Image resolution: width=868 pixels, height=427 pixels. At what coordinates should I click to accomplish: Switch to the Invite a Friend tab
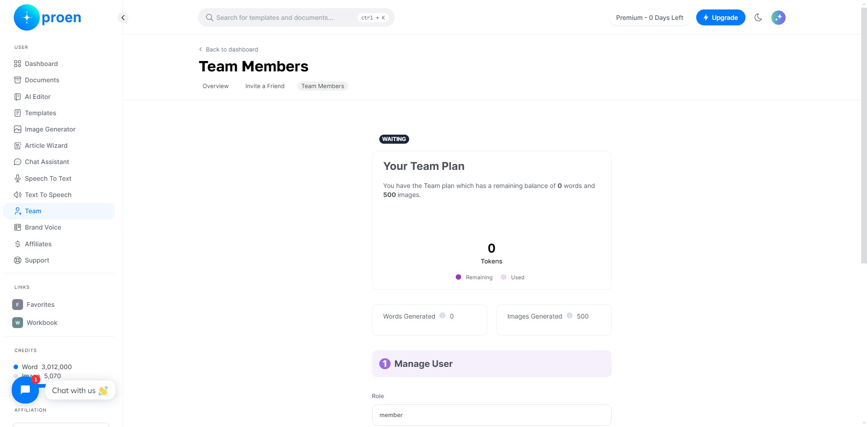pos(265,86)
